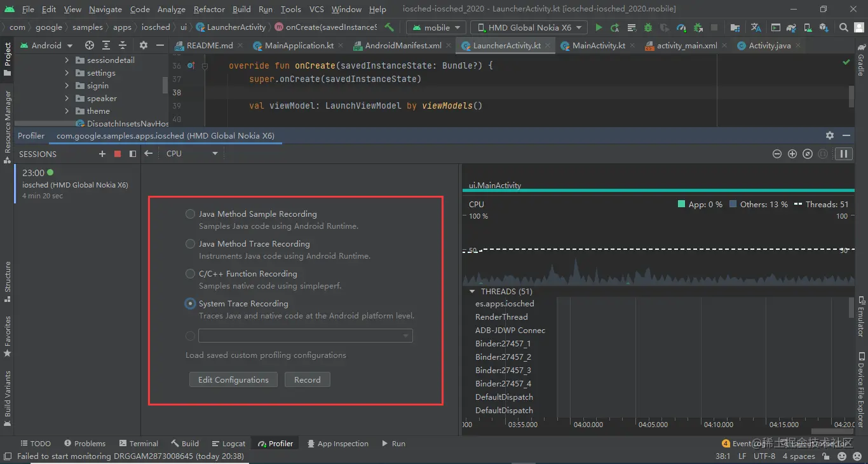Click Attach Debugger to Android Process icon
Image resolution: width=868 pixels, height=464 pixels.
[x=698, y=27]
